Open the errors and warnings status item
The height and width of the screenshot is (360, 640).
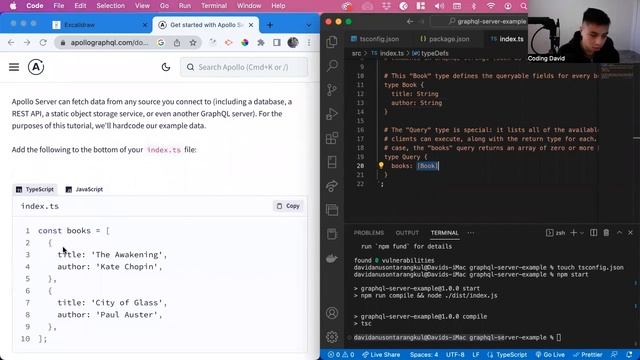click(341, 355)
